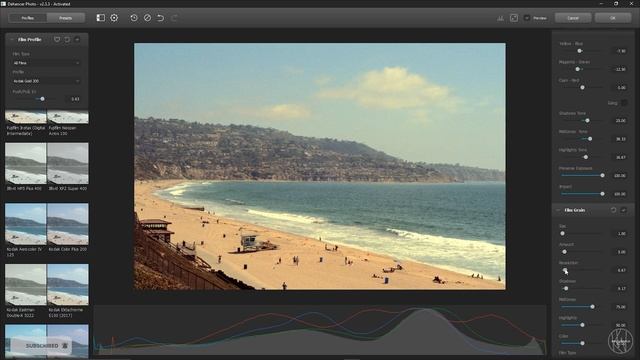Adjust the Film Grain Color slider
The image size is (640, 360).
pos(582,343)
